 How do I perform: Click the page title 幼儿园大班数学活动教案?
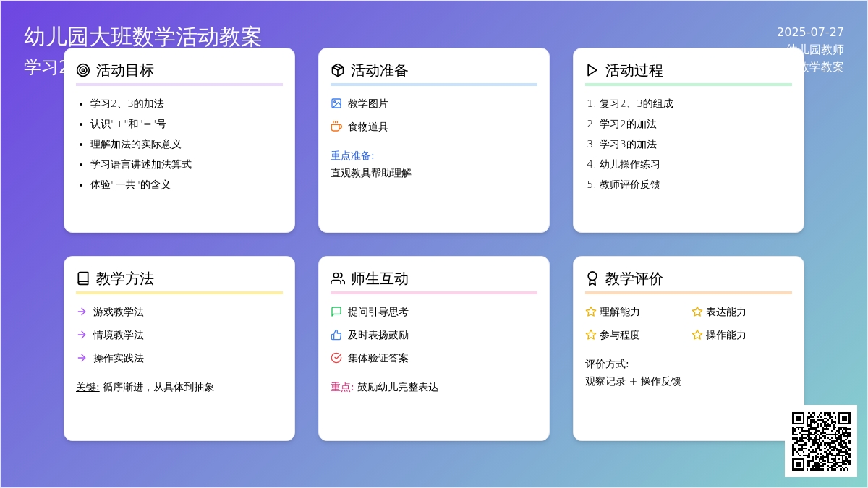click(x=143, y=37)
